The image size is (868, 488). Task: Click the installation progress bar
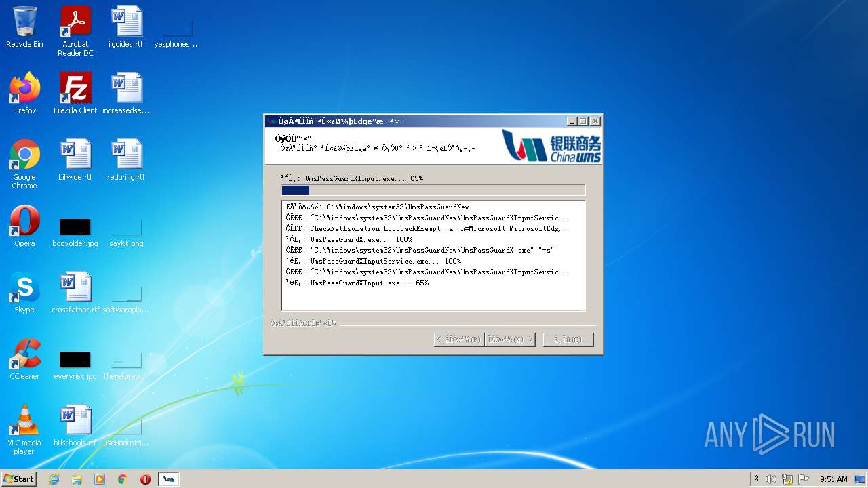click(x=433, y=190)
